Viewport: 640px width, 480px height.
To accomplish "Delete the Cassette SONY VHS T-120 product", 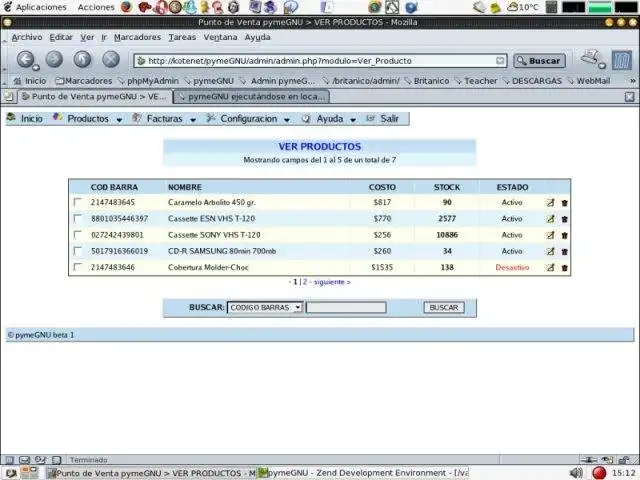I will pos(564,236).
